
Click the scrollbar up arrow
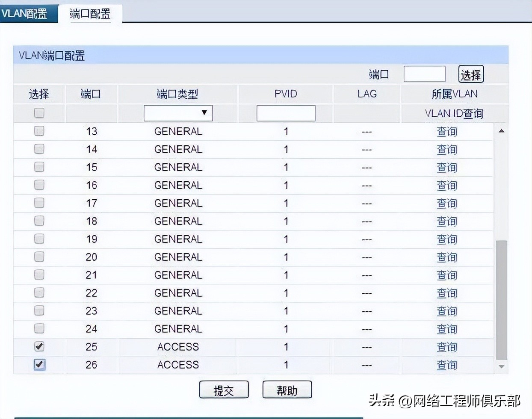501,131
